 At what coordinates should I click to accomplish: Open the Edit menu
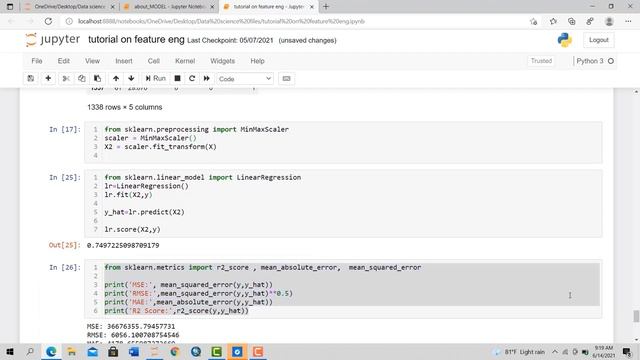[x=63, y=61]
